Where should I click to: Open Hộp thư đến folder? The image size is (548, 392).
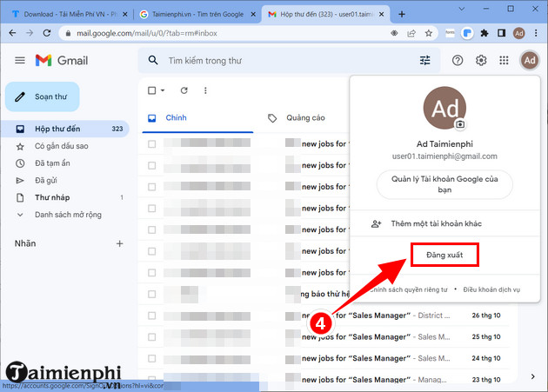[x=65, y=129]
